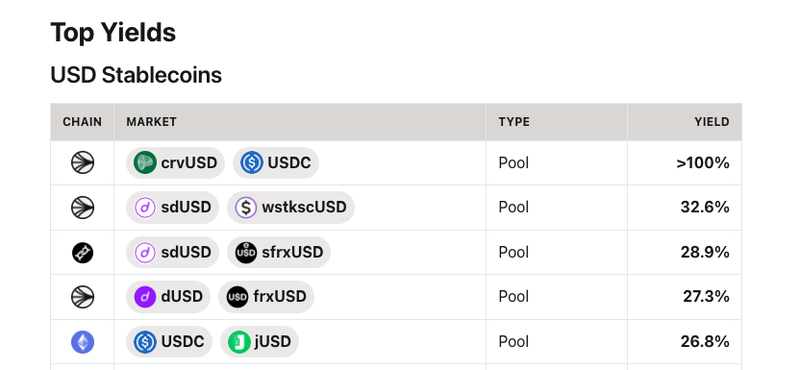Click the TYPE column header
This screenshot has height=370, width=800.
pos(514,122)
